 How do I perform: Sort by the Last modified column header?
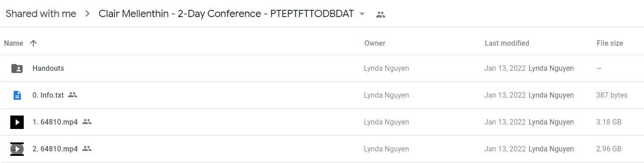coord(507,43)
